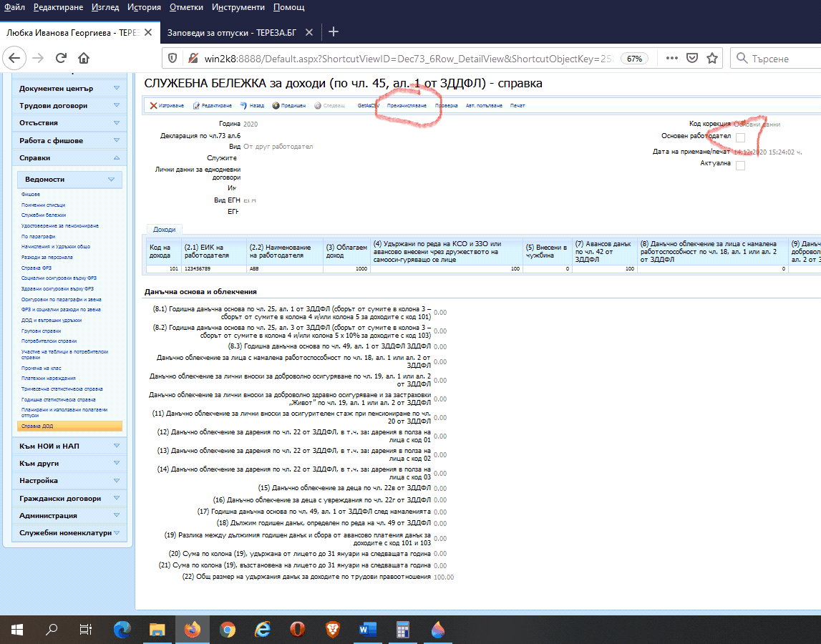This screenshot has height=644, width=821.
Task: Click the browser address bar URL
Action: click(x=409, y=59)
